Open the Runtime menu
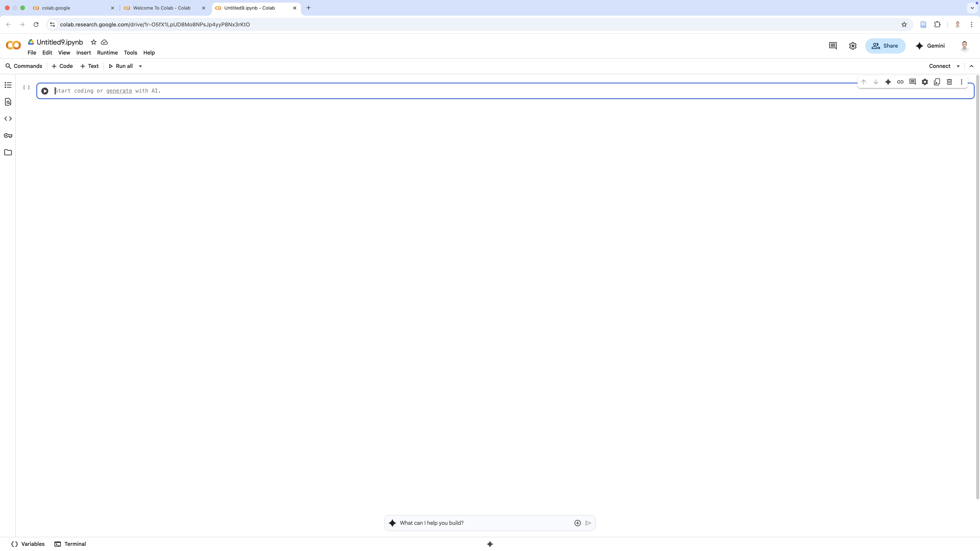The image size is (980, 551). click(x=107, y=52)
